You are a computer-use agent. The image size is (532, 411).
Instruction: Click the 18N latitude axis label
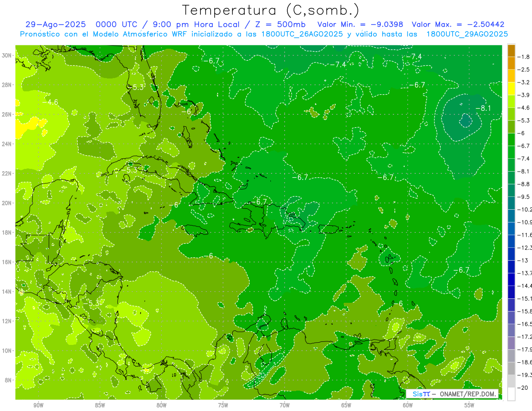click(8, 232)
